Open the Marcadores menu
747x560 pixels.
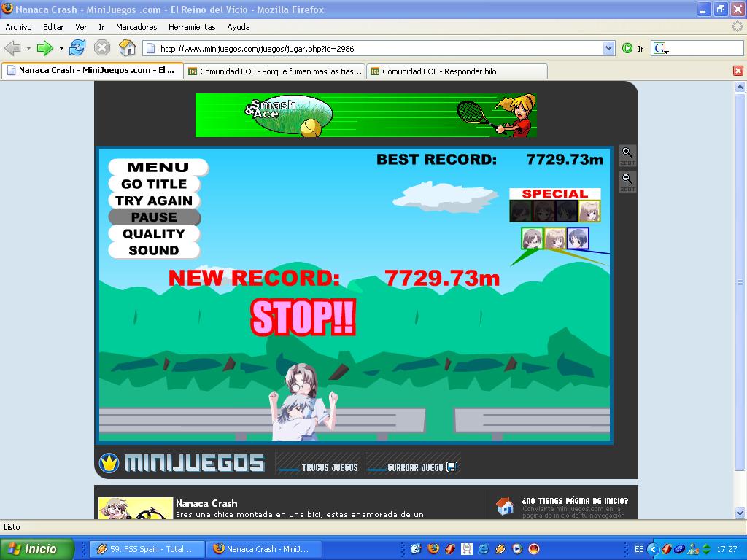coord(136,27)
